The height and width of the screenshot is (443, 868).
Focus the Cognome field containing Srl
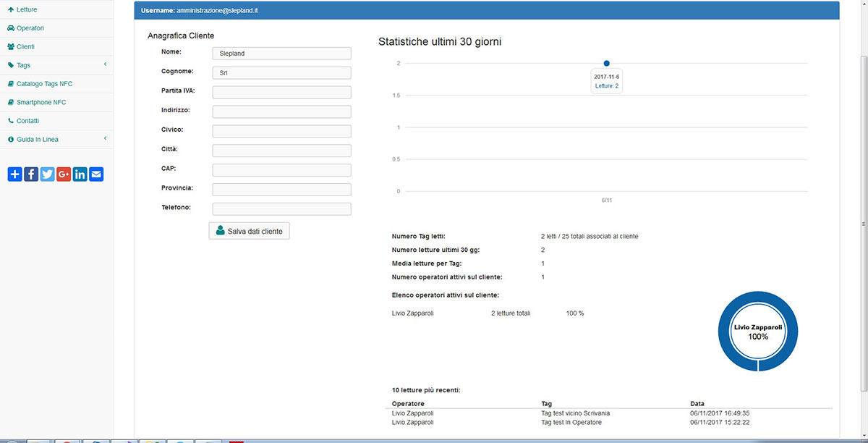tap(281, 72)
